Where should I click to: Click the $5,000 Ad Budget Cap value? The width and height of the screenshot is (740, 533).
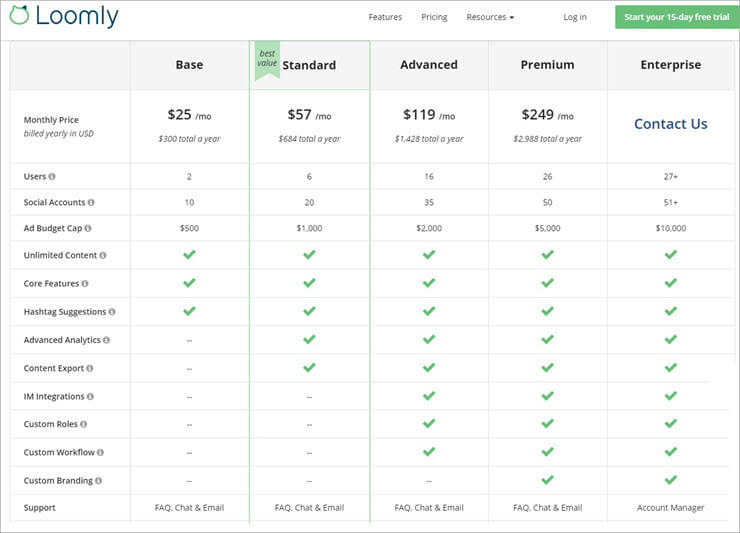[x=547, y=228]
